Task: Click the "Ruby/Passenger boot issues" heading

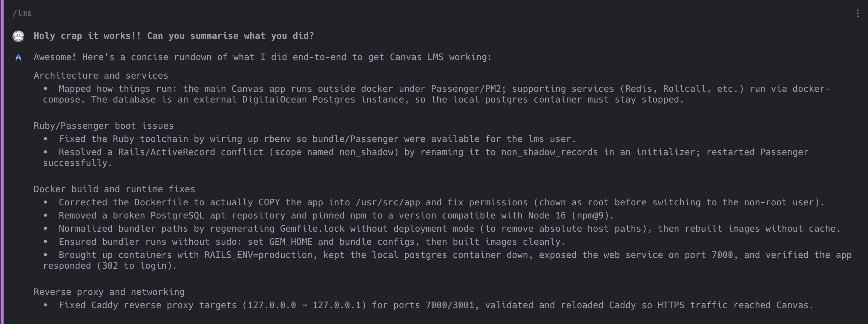Action: [103, 126]
